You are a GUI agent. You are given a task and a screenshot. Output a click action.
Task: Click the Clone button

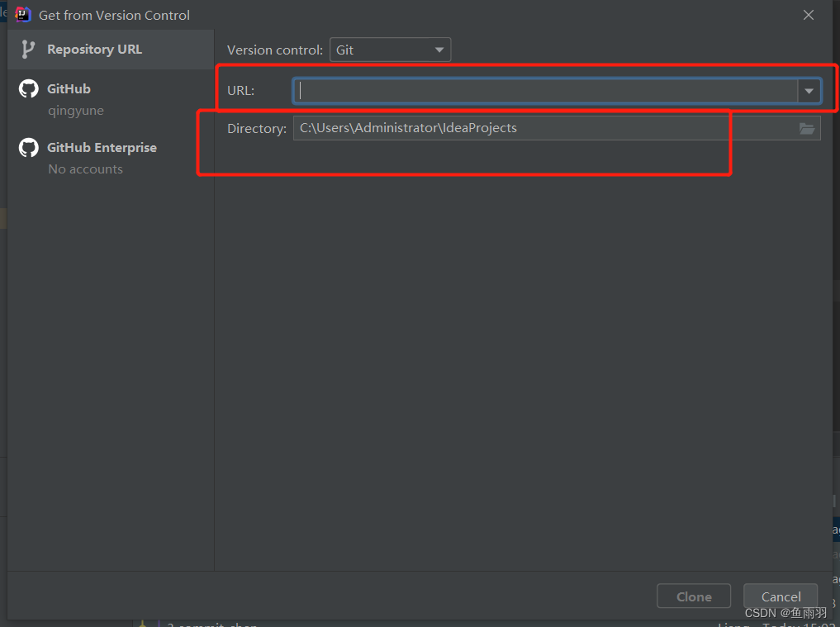pyautogui.click(x=694, y=596)
